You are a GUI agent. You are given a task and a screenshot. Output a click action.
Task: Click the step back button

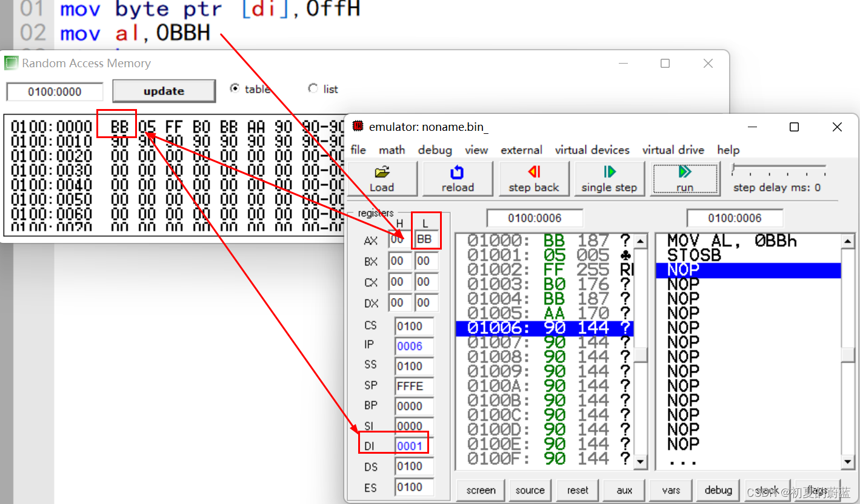coord(534,179)
